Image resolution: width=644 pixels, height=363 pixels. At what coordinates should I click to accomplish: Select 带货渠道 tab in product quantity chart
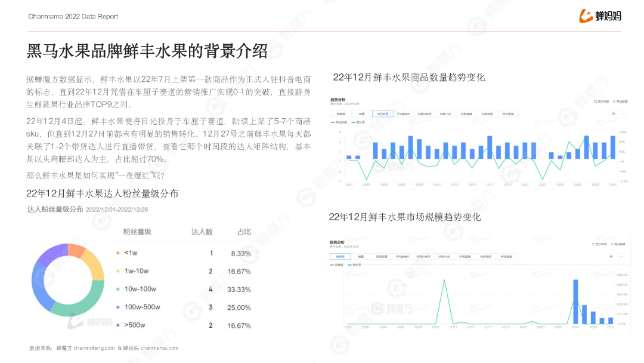[508, 114]
